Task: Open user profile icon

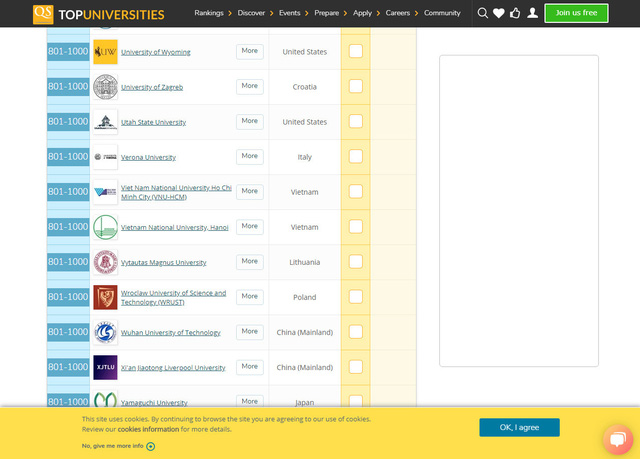Action: coord(532,13)
